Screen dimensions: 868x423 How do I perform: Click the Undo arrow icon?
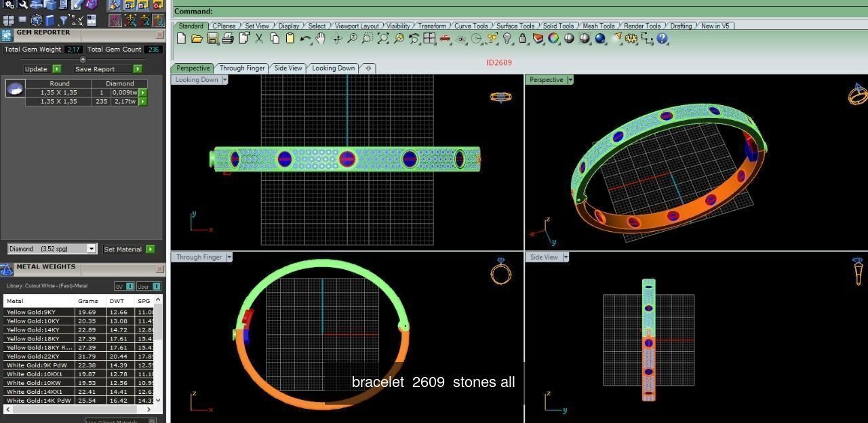click(305, 39)
